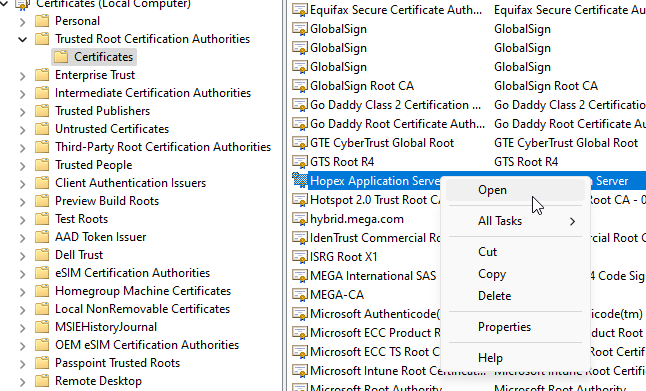Click the Trusted People folder icon
The height and width of the screenshot is (391, 646).
(42, 165)
